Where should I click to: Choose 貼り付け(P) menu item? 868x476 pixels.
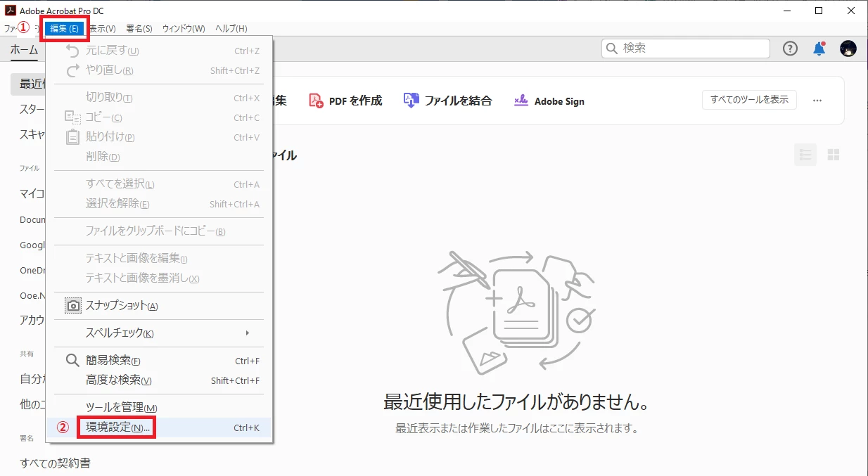point(158,137)
